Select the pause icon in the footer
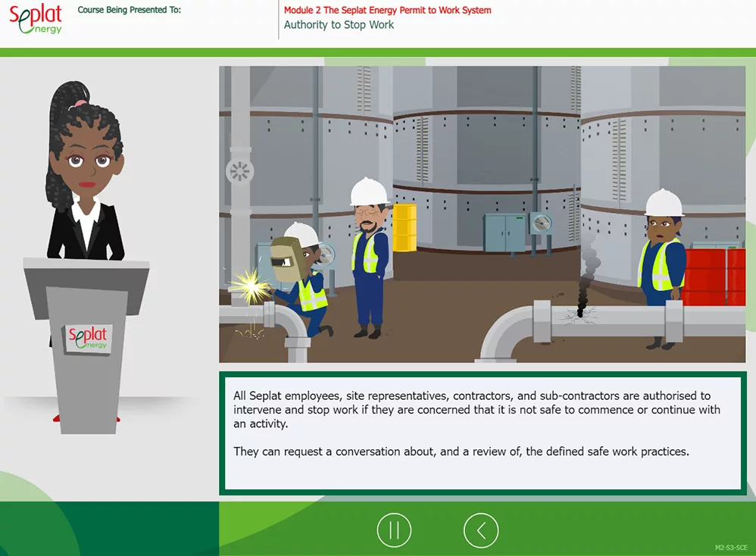Image resolution: width=756 pixels, height=556 pixels. tap(395, 530)
